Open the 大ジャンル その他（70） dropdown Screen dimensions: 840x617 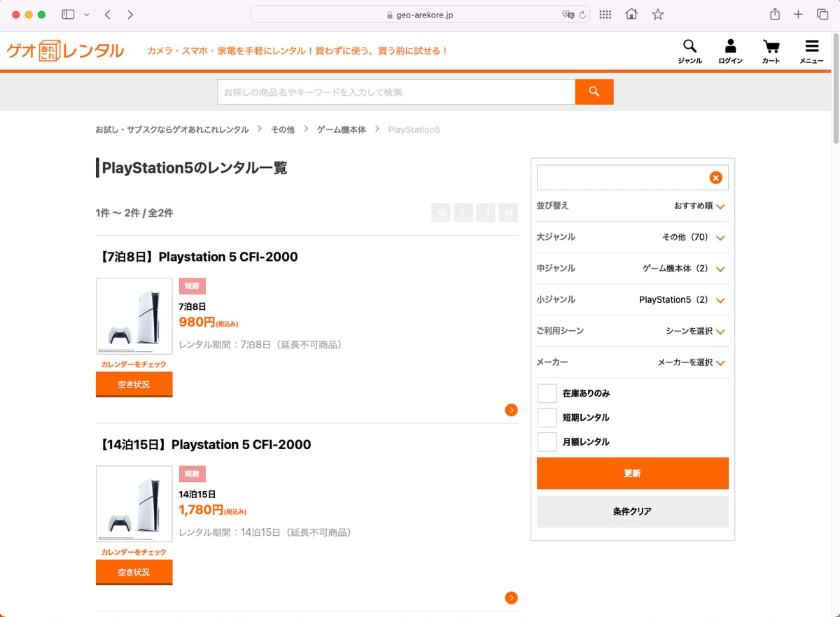(x=633, y=237)
